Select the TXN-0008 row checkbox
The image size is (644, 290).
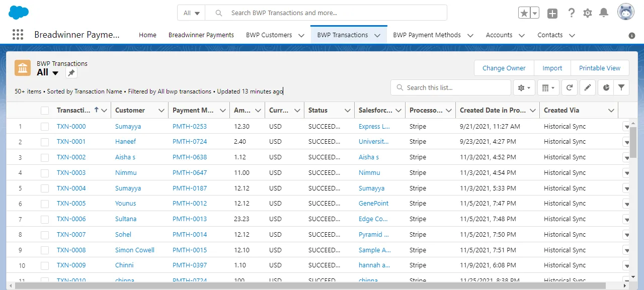coord(45,250)
